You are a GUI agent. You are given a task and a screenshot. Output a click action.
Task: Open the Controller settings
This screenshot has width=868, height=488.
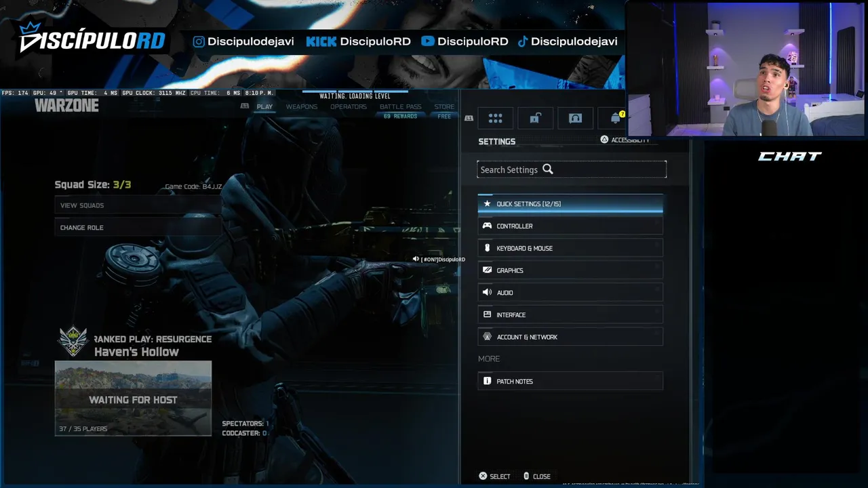pyautogui.click(x=570, y=226)
